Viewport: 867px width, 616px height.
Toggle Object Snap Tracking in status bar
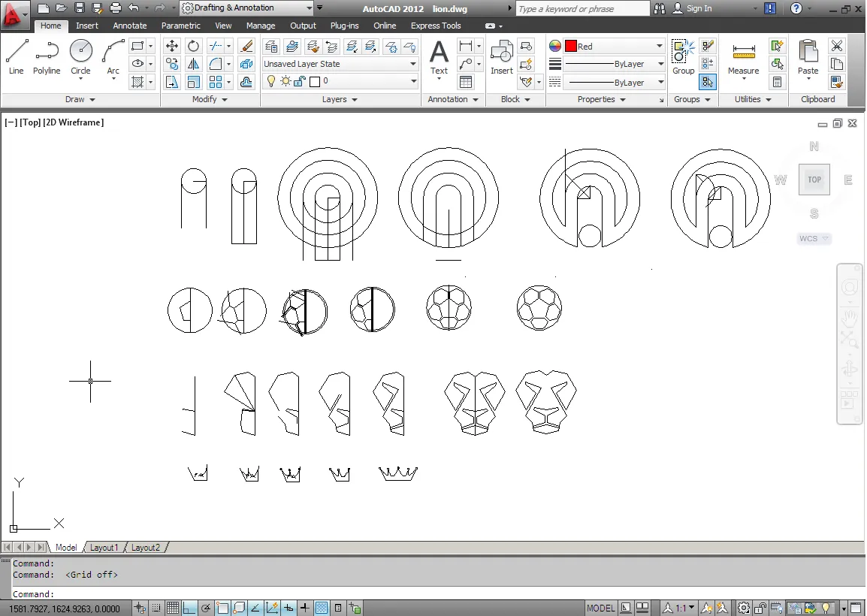click(x=255, y=608)
